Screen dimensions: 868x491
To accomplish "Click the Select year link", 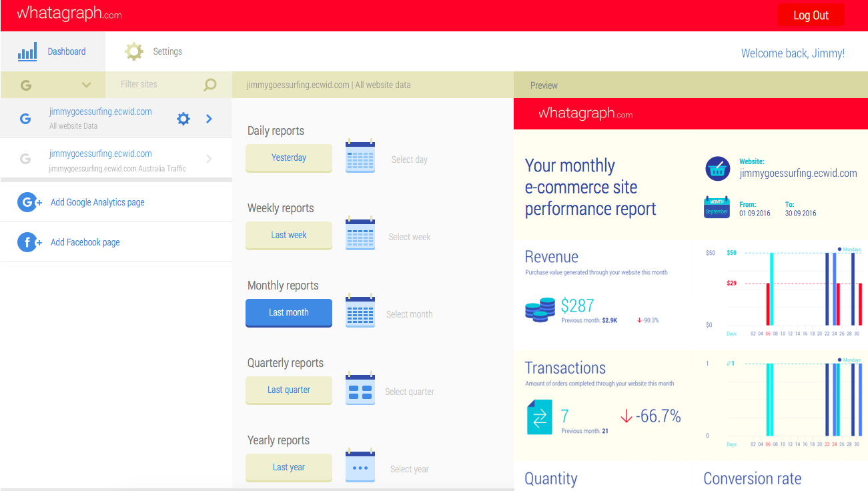I will pos(410,469).
